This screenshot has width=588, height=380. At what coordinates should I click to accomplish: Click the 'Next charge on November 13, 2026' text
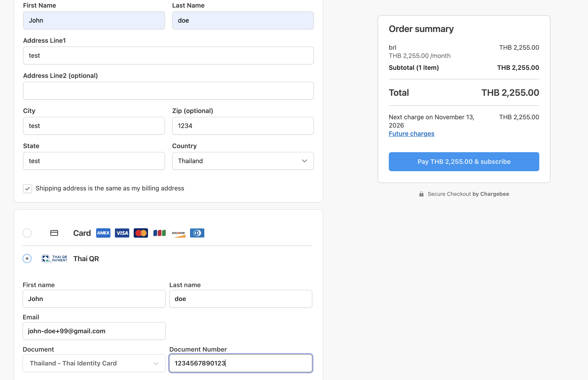431,121
